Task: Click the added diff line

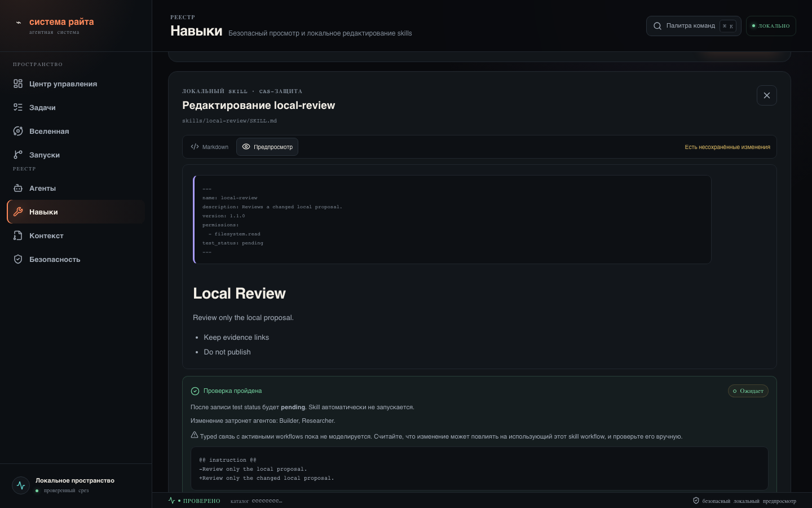Action: [x=267, y=479]
